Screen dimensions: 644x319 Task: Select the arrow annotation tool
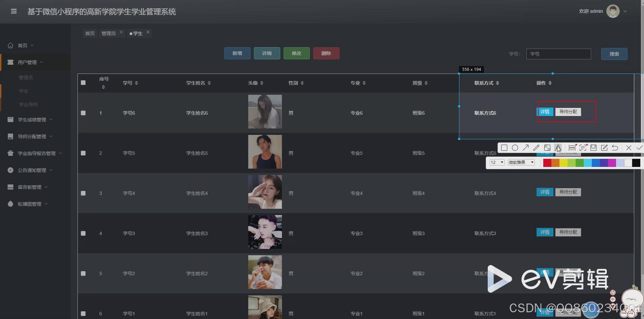526,148
